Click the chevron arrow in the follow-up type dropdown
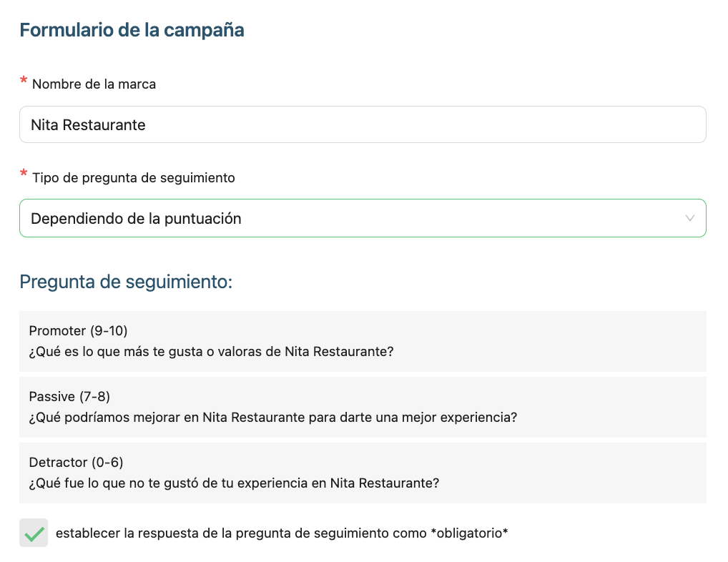This screenshot has height=562, width=728. (689, 219)
